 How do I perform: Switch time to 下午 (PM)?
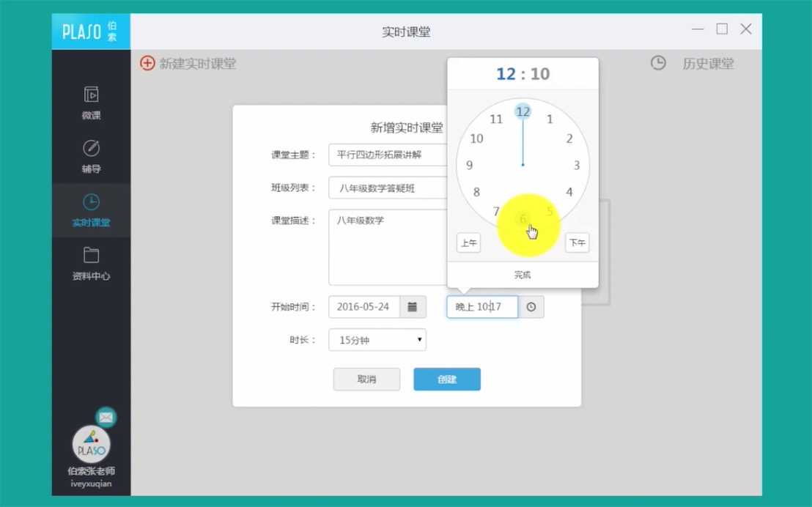pos(577,243)
